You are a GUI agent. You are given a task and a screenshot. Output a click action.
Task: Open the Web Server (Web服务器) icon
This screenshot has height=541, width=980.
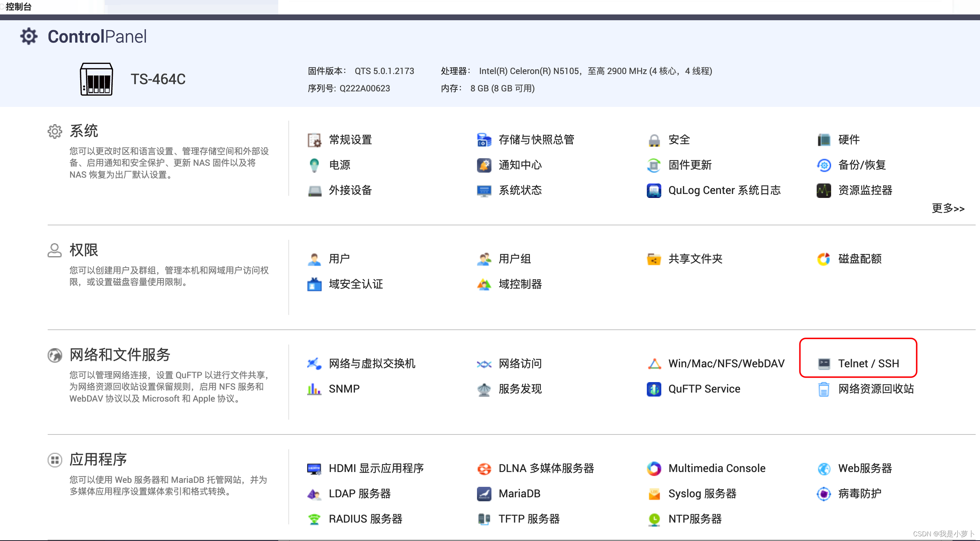pyautogui.click(x=824, y=468)
